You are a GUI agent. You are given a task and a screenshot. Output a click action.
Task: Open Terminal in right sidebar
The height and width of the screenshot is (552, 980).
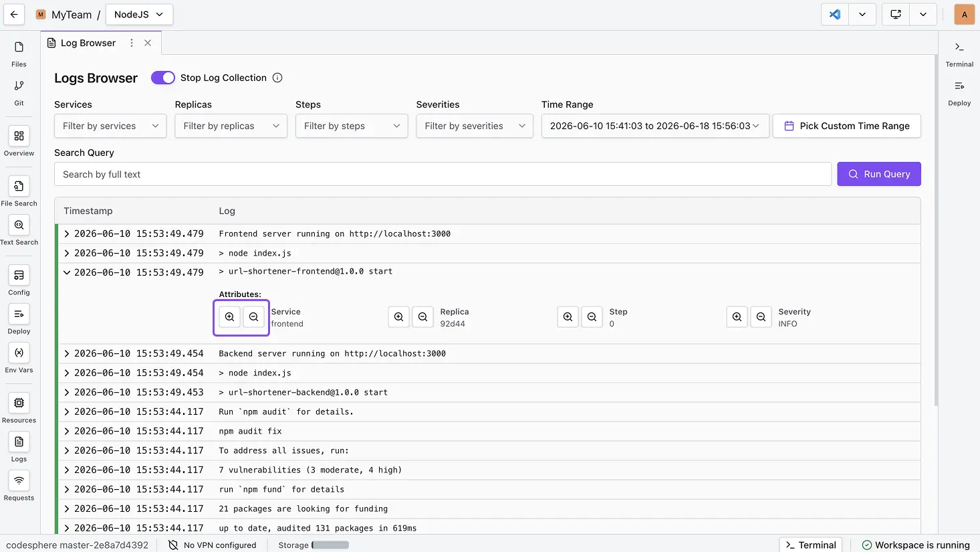click(959, 54)
